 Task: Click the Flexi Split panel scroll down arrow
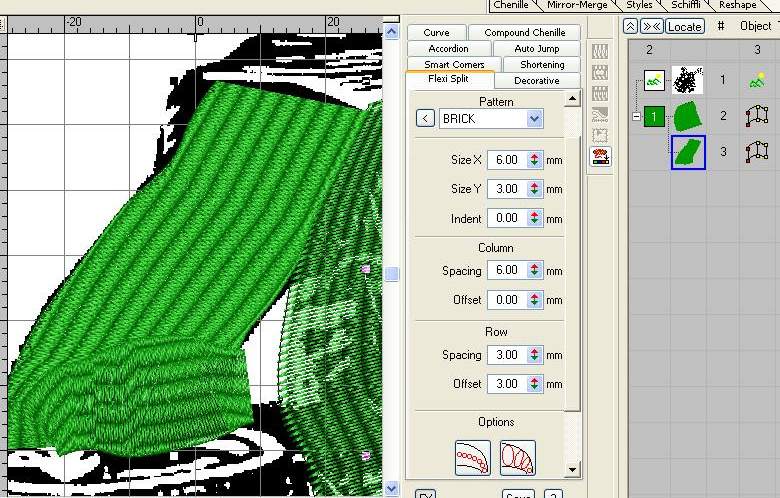click(573, 469)
